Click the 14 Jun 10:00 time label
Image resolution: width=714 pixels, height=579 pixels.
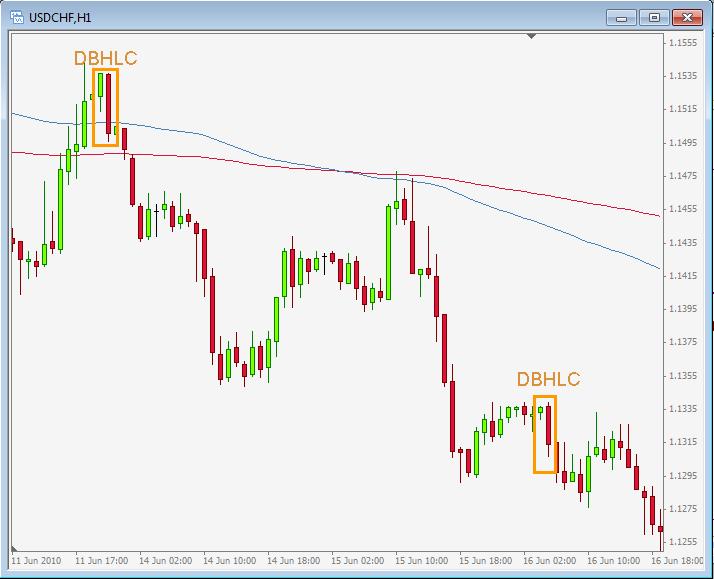pos(230,560)
